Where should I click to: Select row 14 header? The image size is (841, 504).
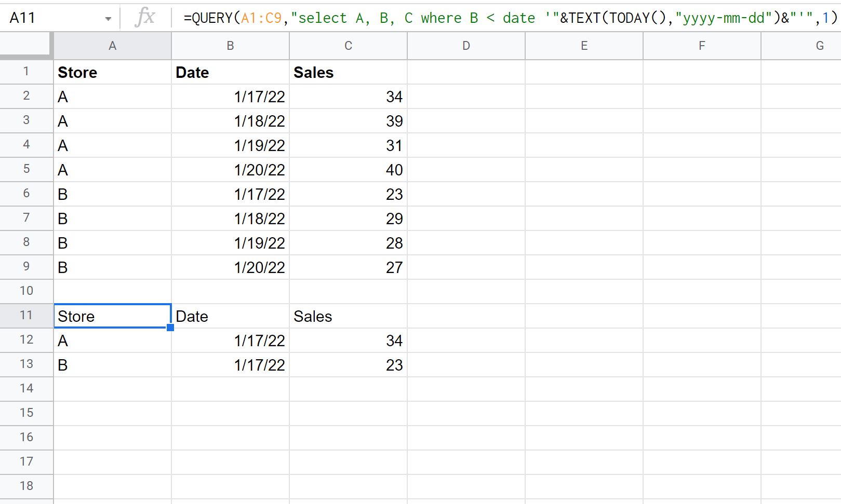coord(26,389)
